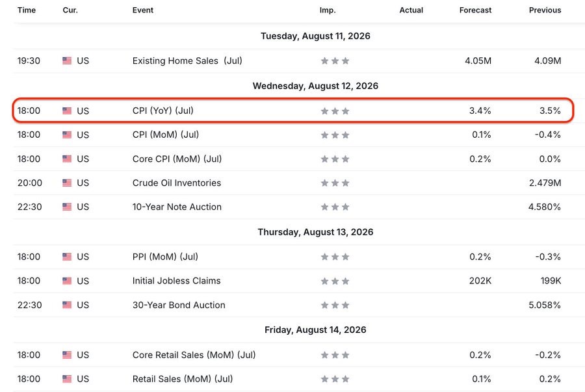
Task: Open the Core CPI (MoM) (Jul) event
Action: [x=177, y=159]
